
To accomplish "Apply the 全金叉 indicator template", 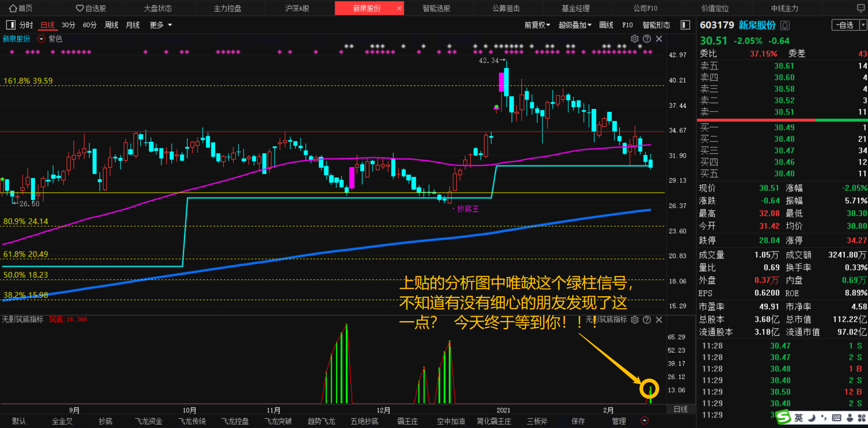I will [62, 421].
